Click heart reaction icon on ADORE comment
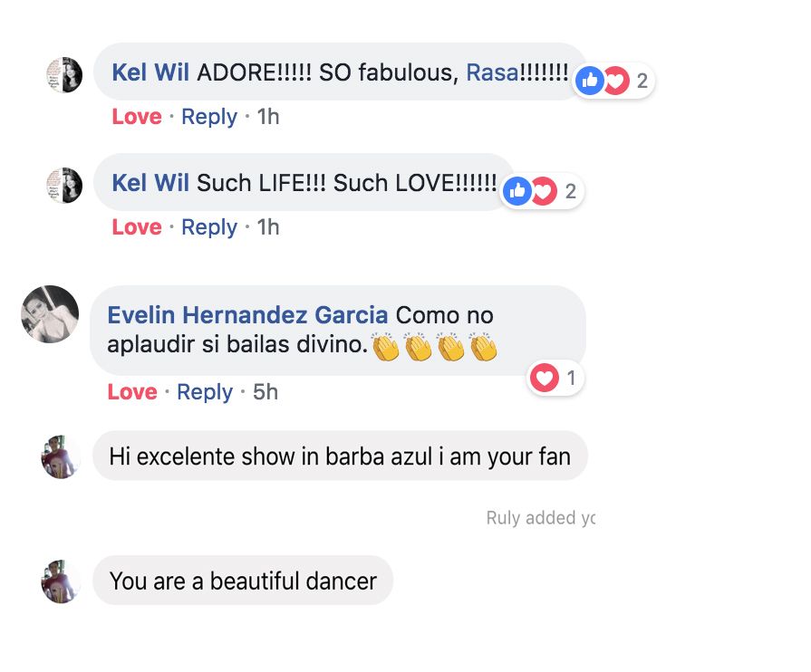This screenshot has width=811, height=672. pyautogui.click(x=615, y=81)
